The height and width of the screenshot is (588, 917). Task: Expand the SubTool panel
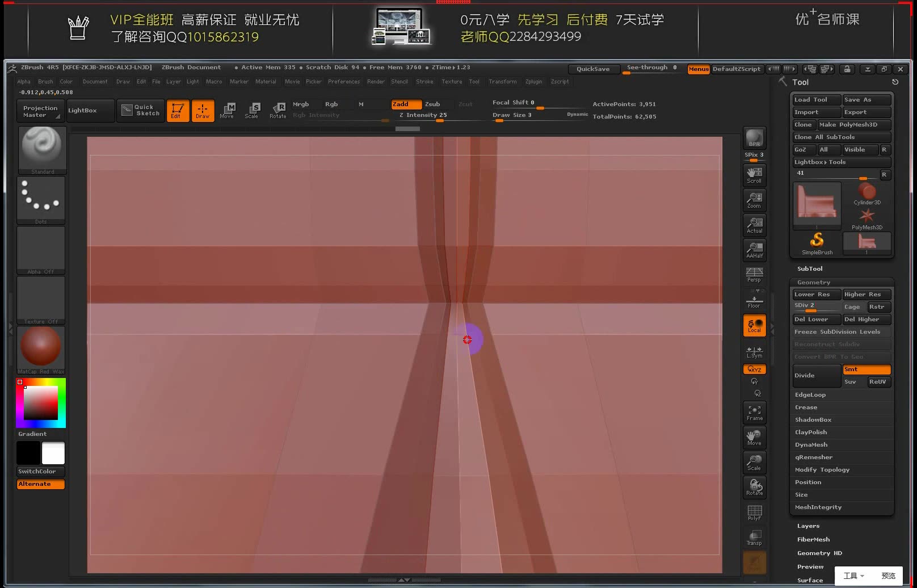pos(810,268)
